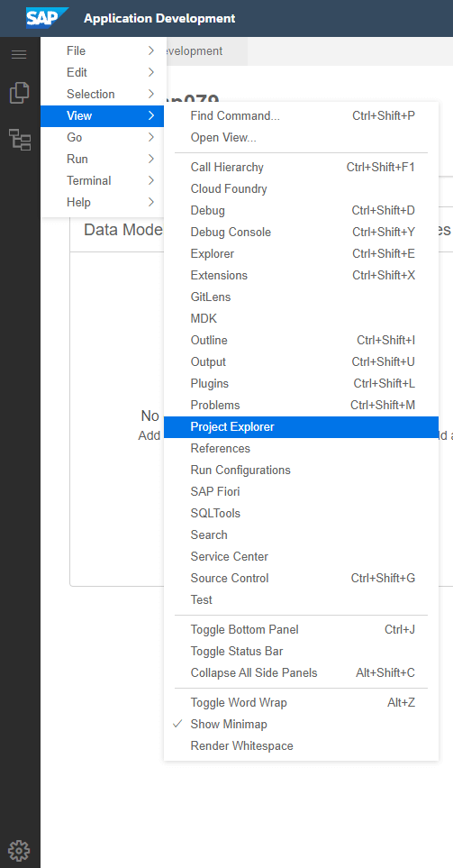Image resolution: width=453 pixels, height=868 pixels.
Task: Open Source Control view
Action: [x=301, y=578]
